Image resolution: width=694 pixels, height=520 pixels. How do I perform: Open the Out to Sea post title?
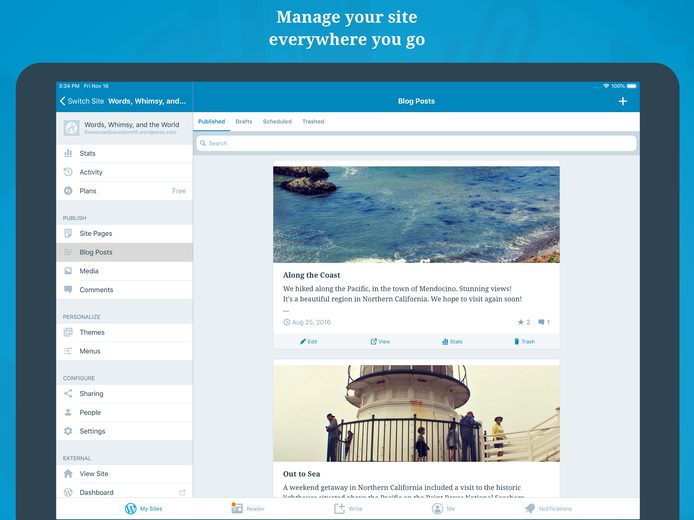[301, 474]
